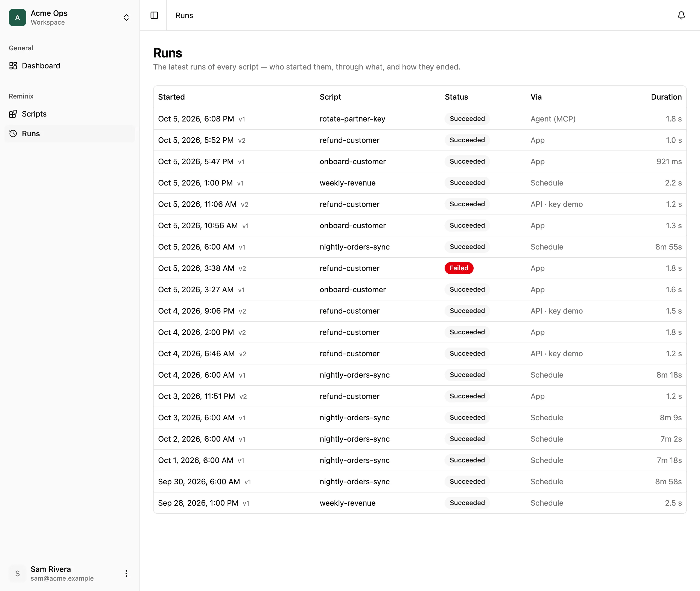
Task: Click the Dashboard grid icon
Action: click(x=13, y=66)
